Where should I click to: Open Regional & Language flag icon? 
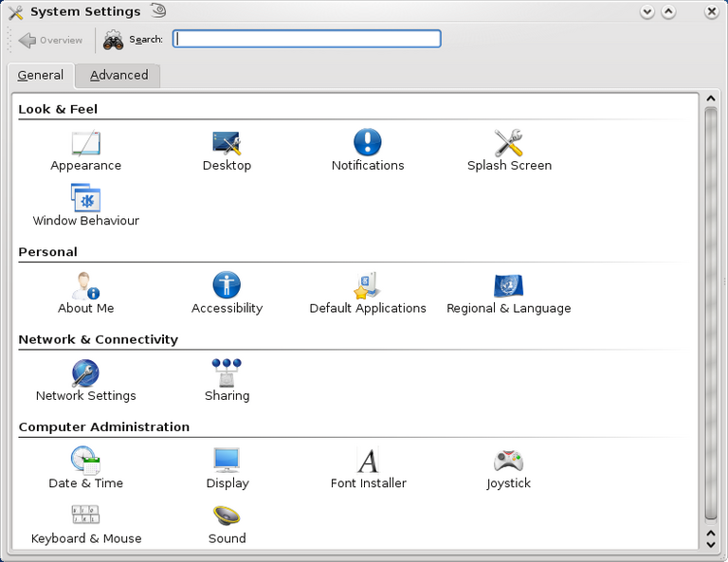click(509, 286)
